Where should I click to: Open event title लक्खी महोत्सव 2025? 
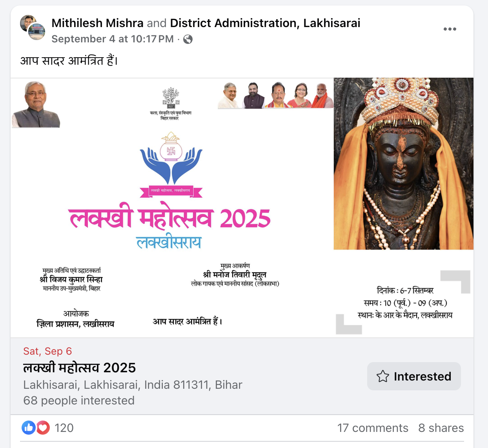(79, 368)
